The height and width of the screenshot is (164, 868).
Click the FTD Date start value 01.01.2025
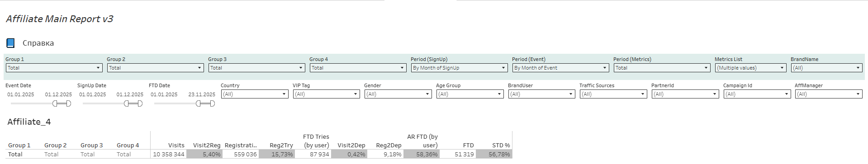pyautogui.click(x=164, y=94)
